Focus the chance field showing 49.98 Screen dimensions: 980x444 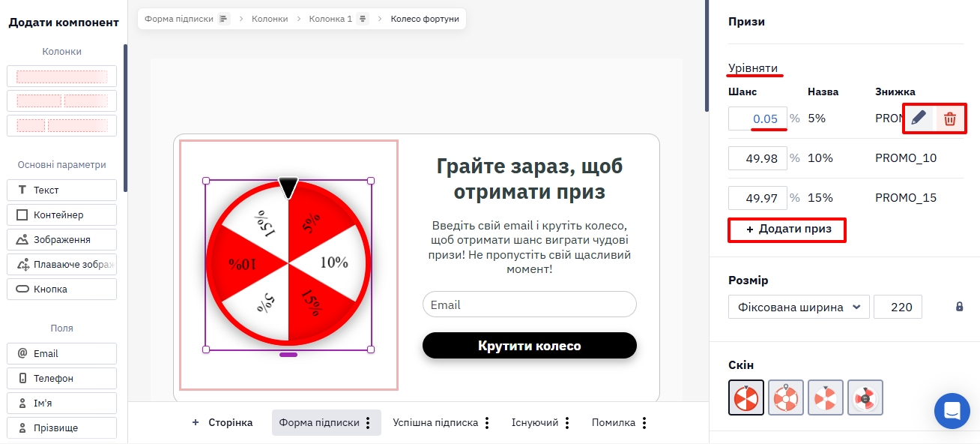(x=757, y=158)
